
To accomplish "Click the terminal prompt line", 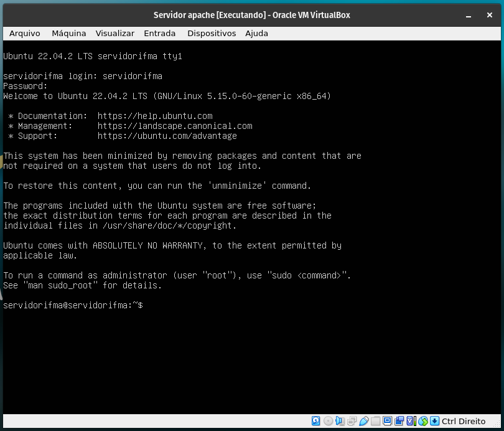I will 73,306.
